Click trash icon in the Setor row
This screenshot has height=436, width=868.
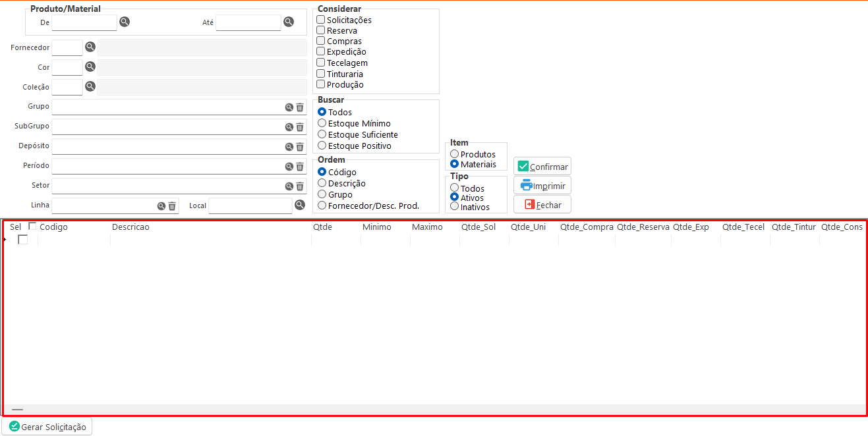(300, 186)
